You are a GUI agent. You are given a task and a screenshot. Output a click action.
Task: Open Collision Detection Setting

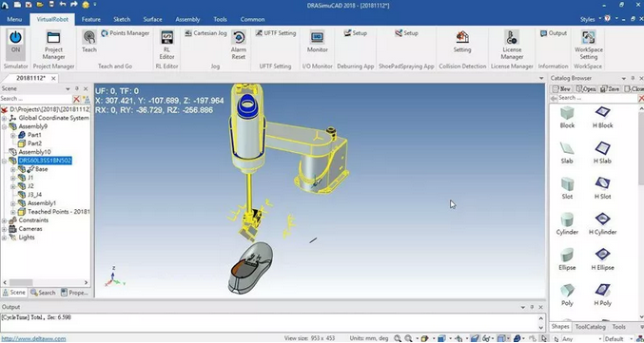click(x=462, y=41)
